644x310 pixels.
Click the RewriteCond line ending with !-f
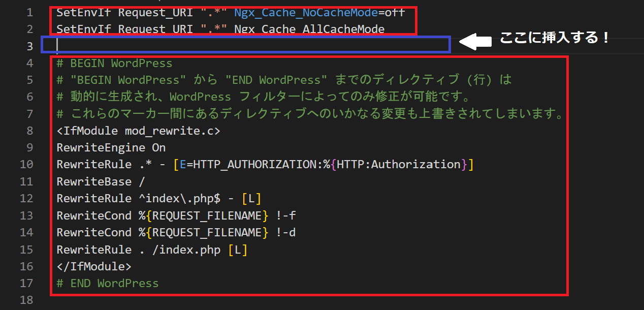coord(176,215)
